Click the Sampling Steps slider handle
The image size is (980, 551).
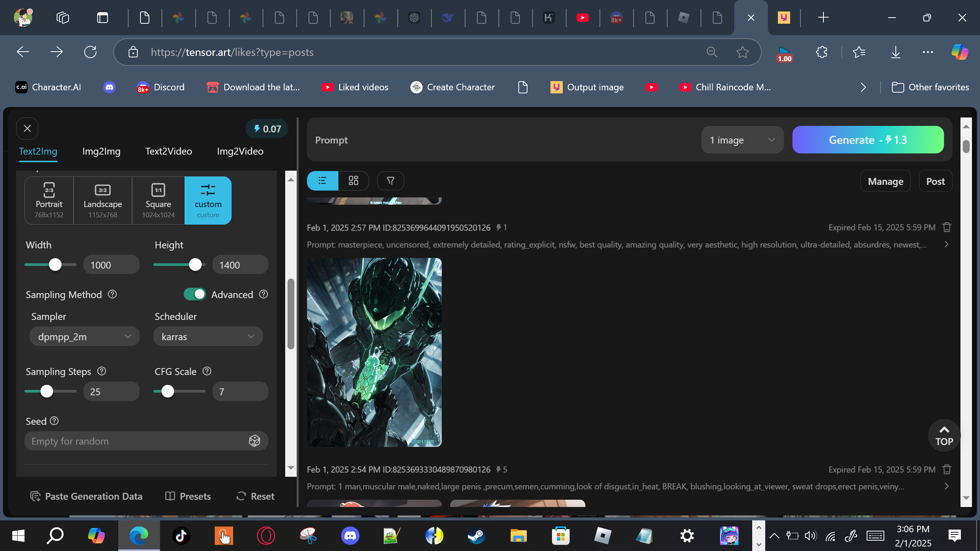click(47, 391)
